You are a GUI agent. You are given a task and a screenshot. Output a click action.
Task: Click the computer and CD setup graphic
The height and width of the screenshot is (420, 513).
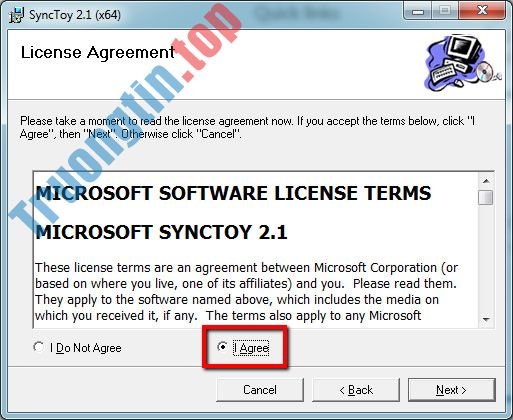461,63
